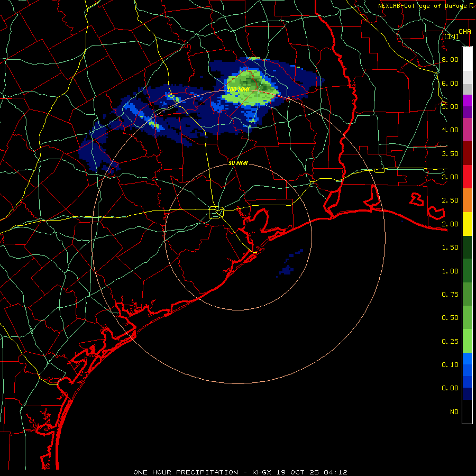Click the "4.00" scale label
476x476 pixels.
(450, 130)
